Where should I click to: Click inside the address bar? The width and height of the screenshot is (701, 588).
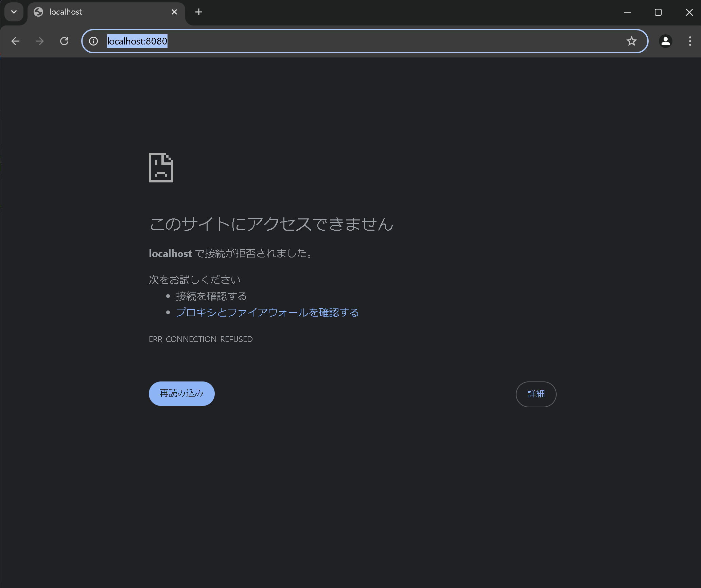pyautogui.click(x=306, y=41)
